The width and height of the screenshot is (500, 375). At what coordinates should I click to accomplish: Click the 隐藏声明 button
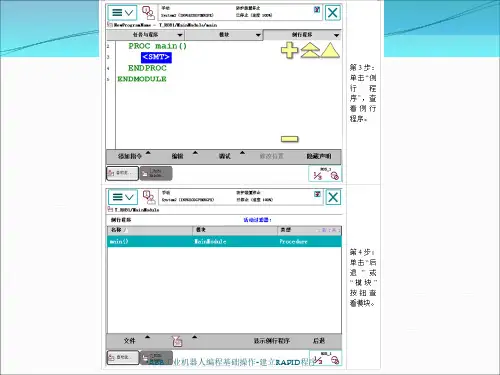point(319,156)
